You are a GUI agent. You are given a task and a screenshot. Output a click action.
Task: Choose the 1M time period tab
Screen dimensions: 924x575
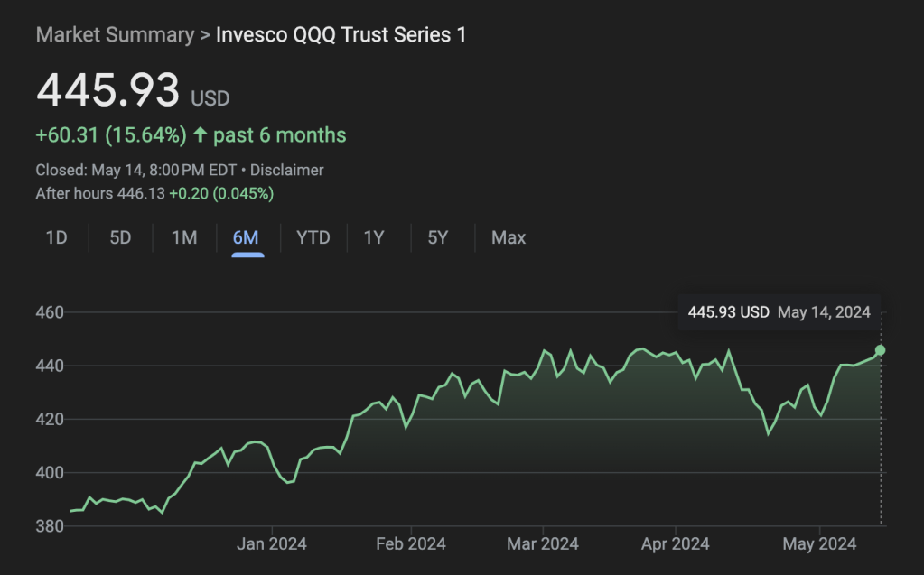coord(184,238)
